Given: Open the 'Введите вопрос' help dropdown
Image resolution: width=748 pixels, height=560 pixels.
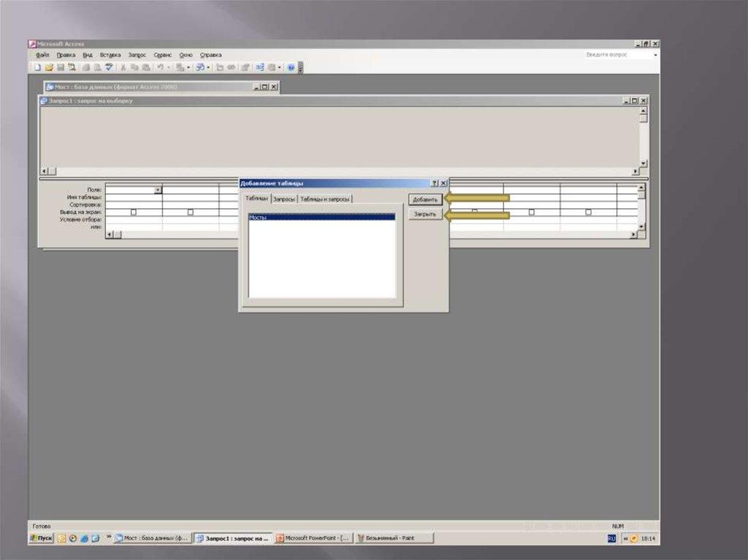Looking at the screenshot, I should pyautogui.click(x=654, y=55).
